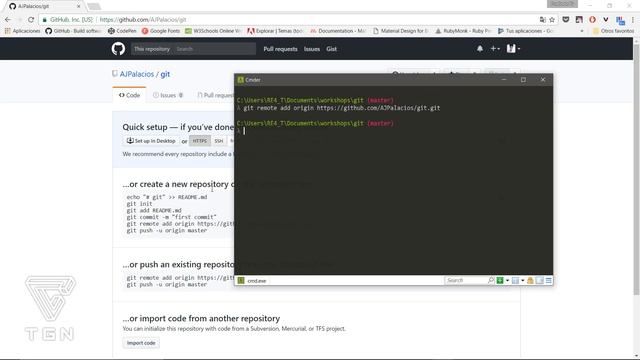Click the extension icon right of Pocket
The height and width of the screenshot is (360, 640).
[x=579, y=20]
